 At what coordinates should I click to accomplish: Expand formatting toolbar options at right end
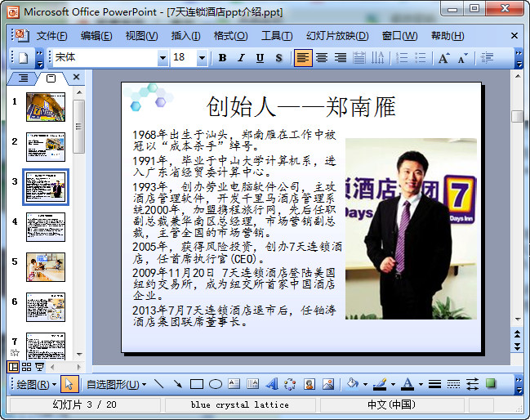click(519, 58)
